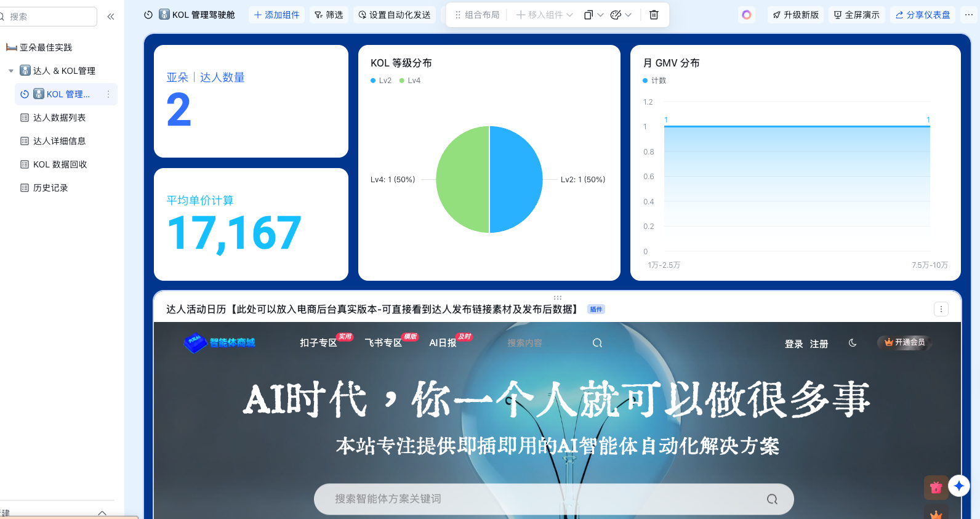The image size is (980, 519).
Task: Click the duplicate component icon
Action: (x=588, y=15)
